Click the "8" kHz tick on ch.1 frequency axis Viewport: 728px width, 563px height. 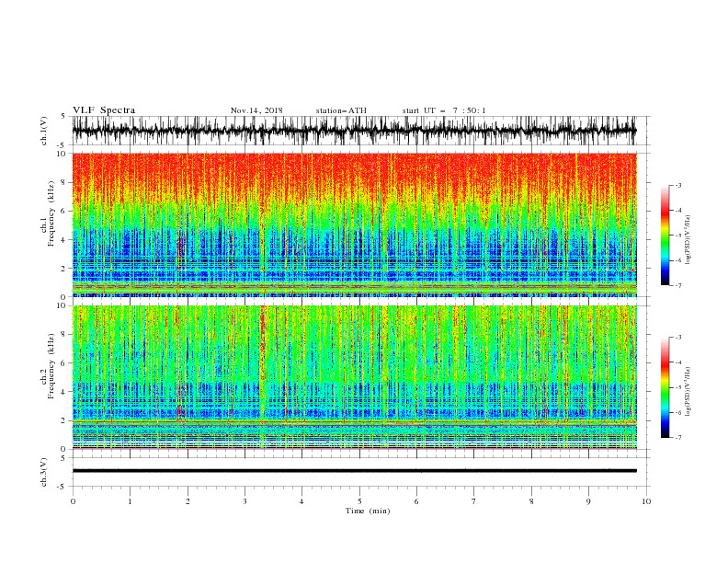pos(65,182)
